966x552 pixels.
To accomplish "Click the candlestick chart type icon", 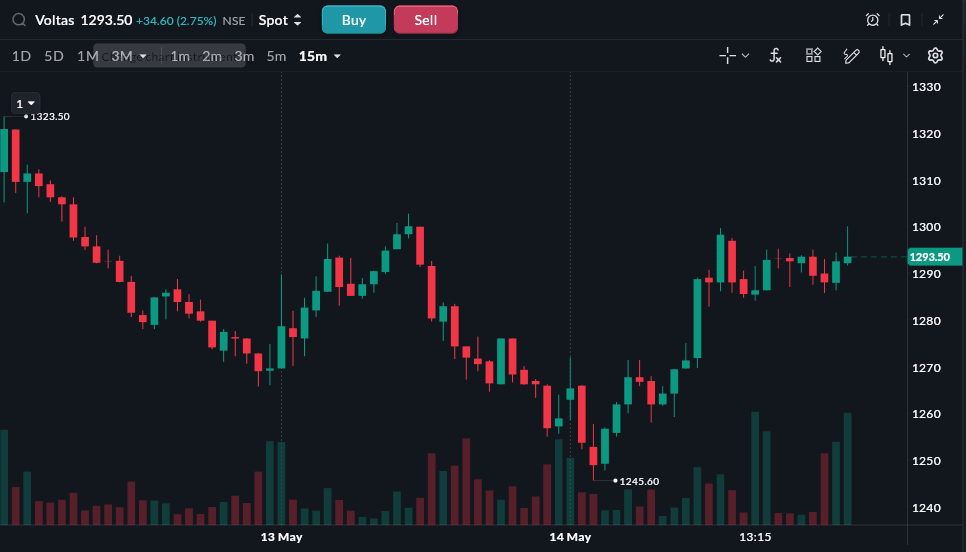I will coord(886,55).
